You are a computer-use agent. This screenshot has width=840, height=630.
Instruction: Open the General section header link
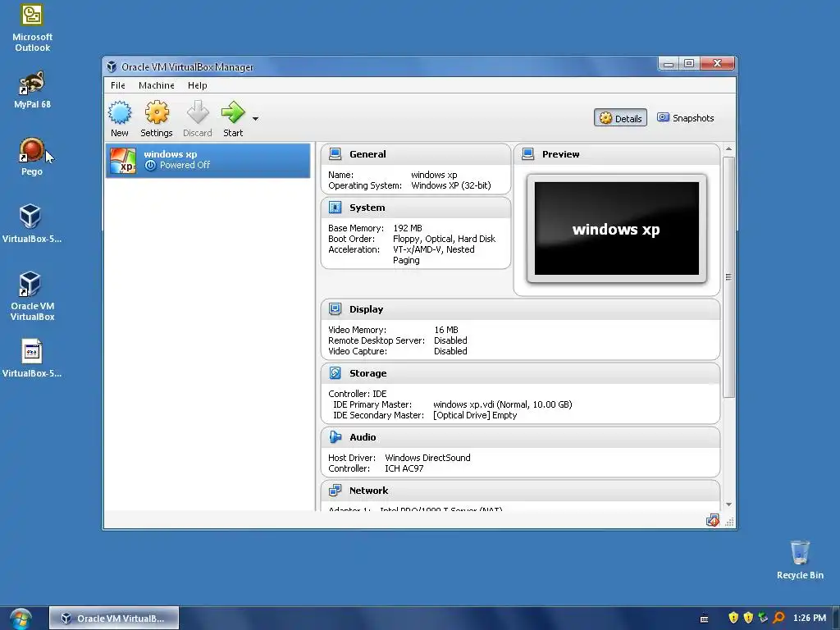pos(367,154)
